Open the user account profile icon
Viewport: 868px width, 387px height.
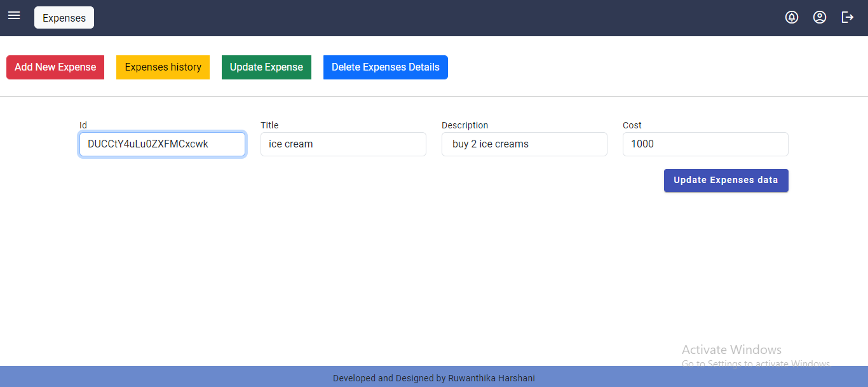point(820,17)
